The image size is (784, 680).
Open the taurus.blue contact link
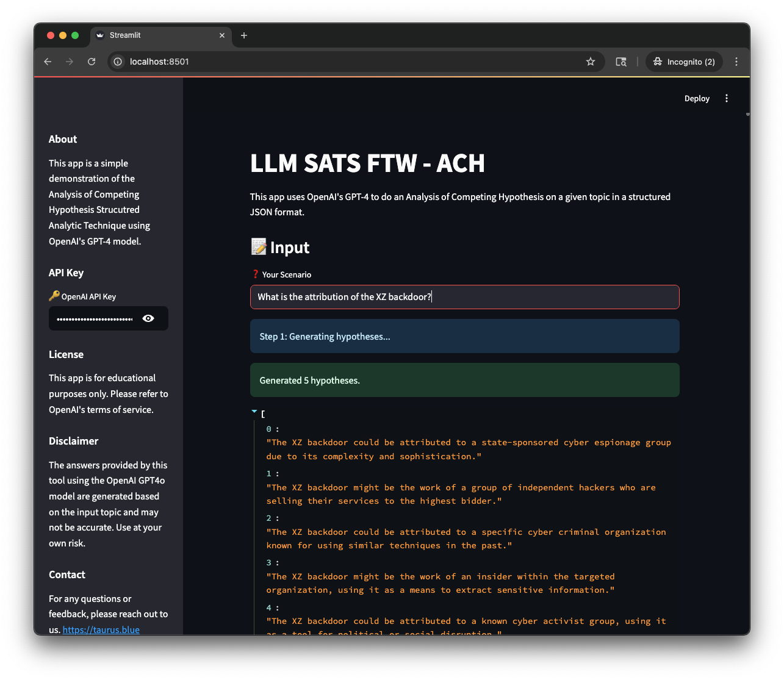pos(101,629)
